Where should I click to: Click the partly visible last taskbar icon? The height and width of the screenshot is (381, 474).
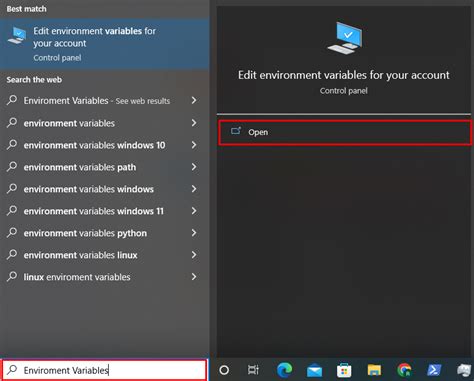click(465, 371)
